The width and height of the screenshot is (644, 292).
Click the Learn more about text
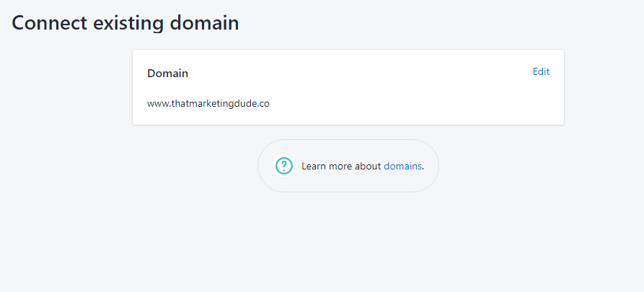(341, 166)
